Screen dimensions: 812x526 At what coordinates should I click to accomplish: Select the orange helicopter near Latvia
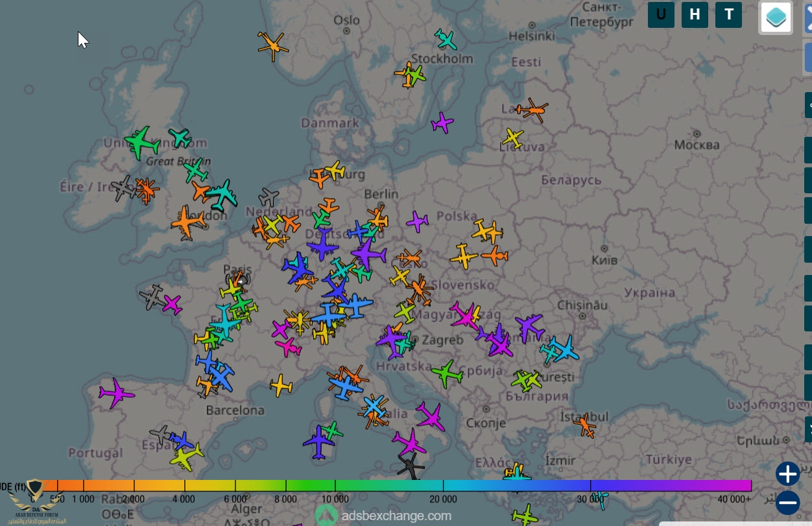(x=532, y=110)
